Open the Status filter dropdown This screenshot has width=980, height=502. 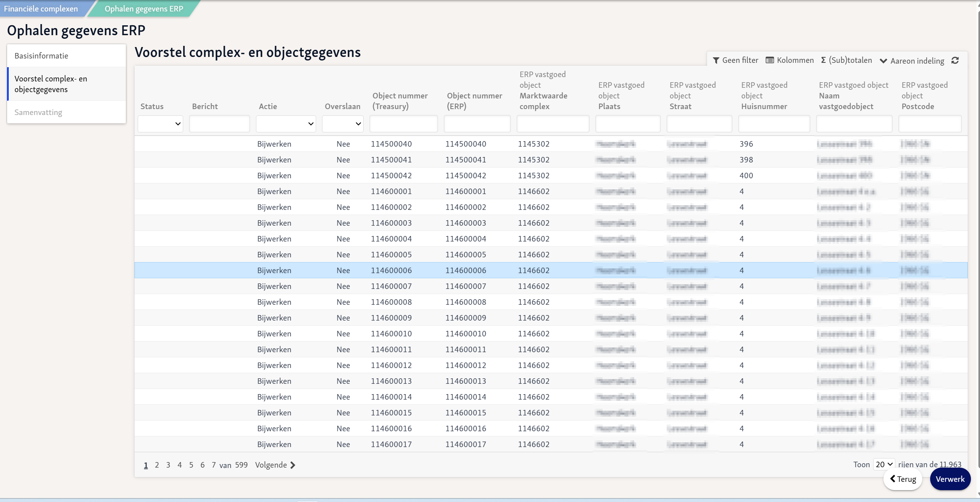point(160,124)
